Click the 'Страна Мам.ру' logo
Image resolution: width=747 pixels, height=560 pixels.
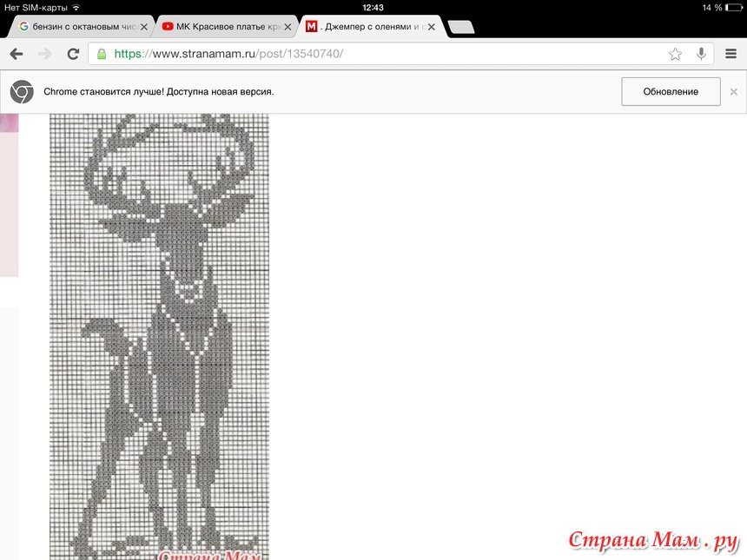(653, 539)
